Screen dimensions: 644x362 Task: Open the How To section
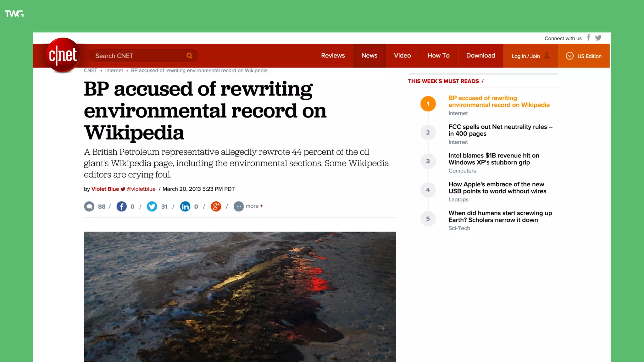point(438,56)
